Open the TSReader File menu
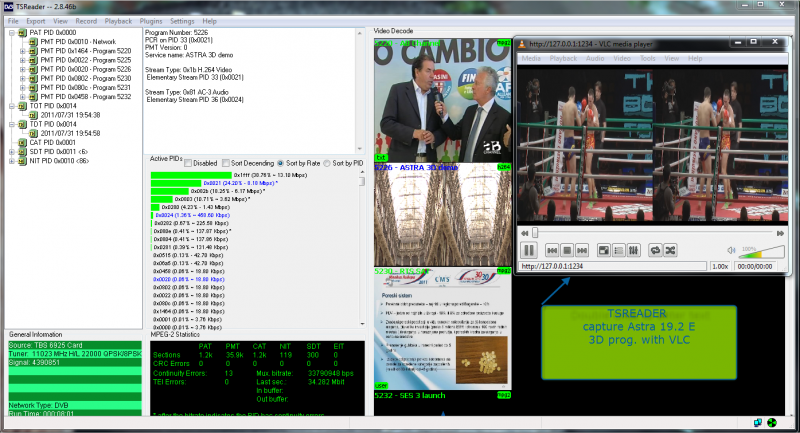 pos(13,21)
